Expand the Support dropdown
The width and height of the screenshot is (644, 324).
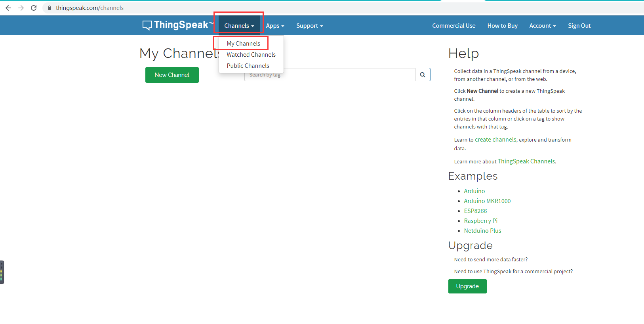pos(310,26)
